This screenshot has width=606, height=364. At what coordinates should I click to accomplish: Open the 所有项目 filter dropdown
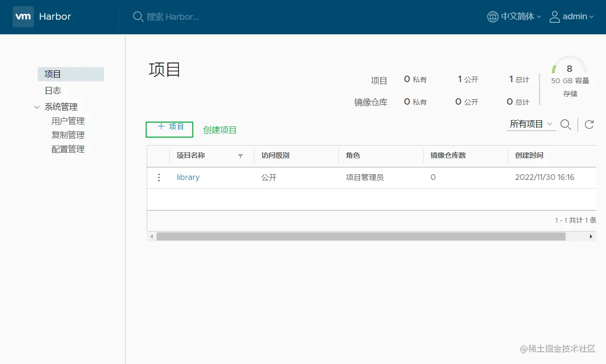(x=531, y=124)
